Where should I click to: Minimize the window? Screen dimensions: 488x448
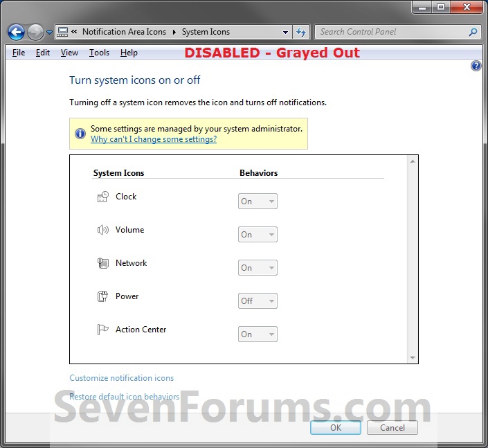422,8
